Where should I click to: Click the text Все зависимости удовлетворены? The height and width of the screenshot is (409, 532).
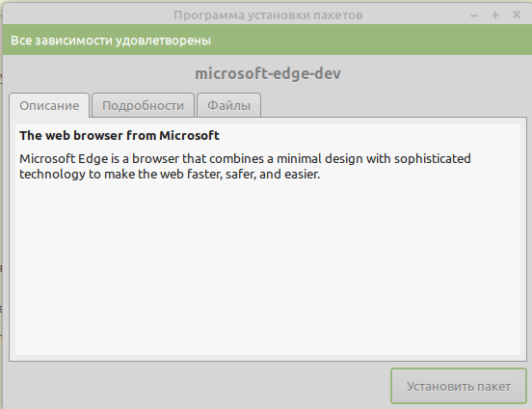click(111, 41)
